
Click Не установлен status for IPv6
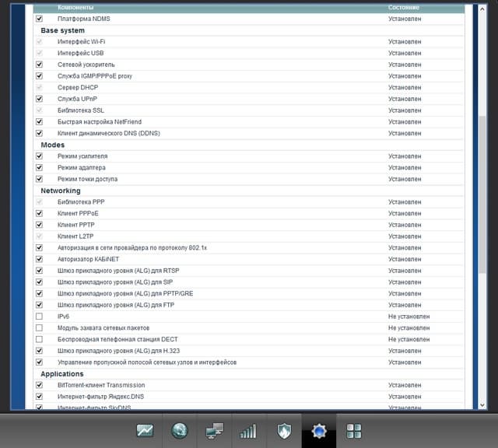409,317
